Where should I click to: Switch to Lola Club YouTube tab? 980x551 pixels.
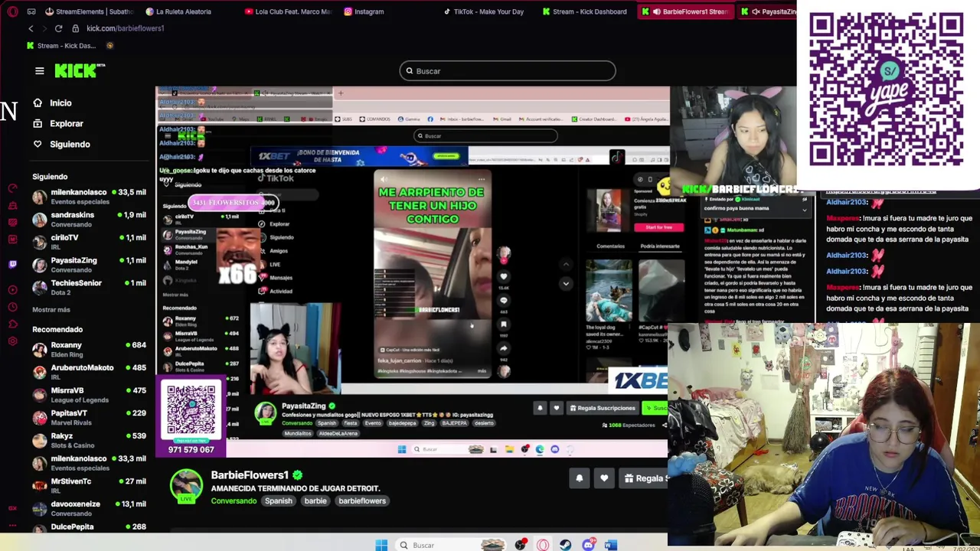[289, 11]
